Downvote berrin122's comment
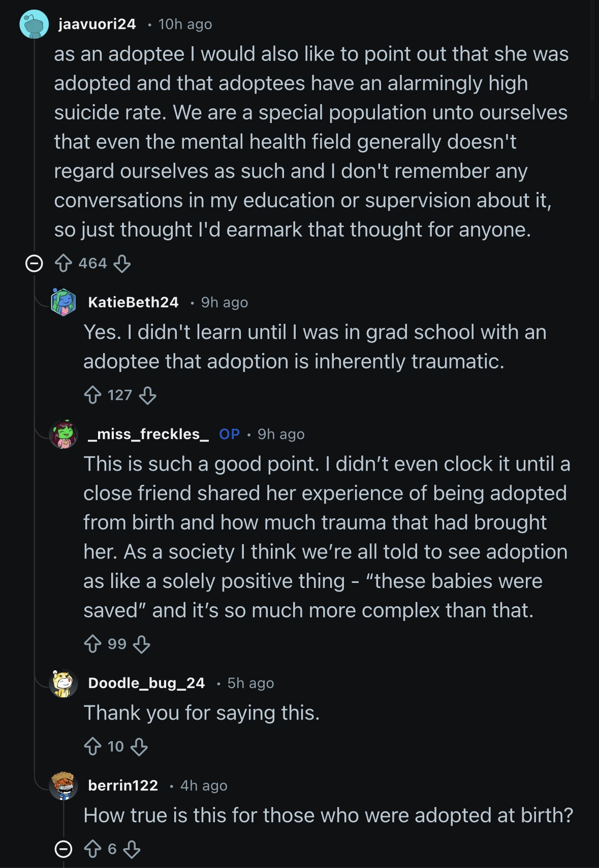The height and width of the screenshot is (868, 599). pyautogui.click(x=132, y=849)
